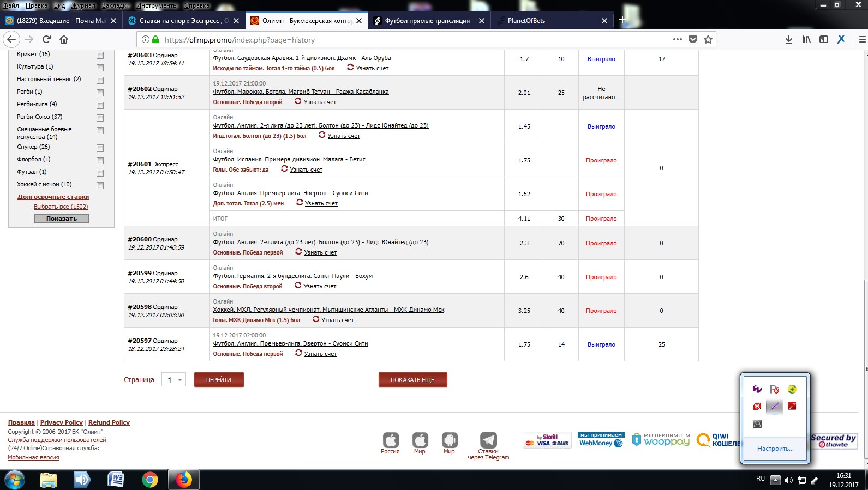The height and width of the screenshot is (490, 868).
Task: Switch to the PlanetOfBets tab
Action: tap(552, 20)
